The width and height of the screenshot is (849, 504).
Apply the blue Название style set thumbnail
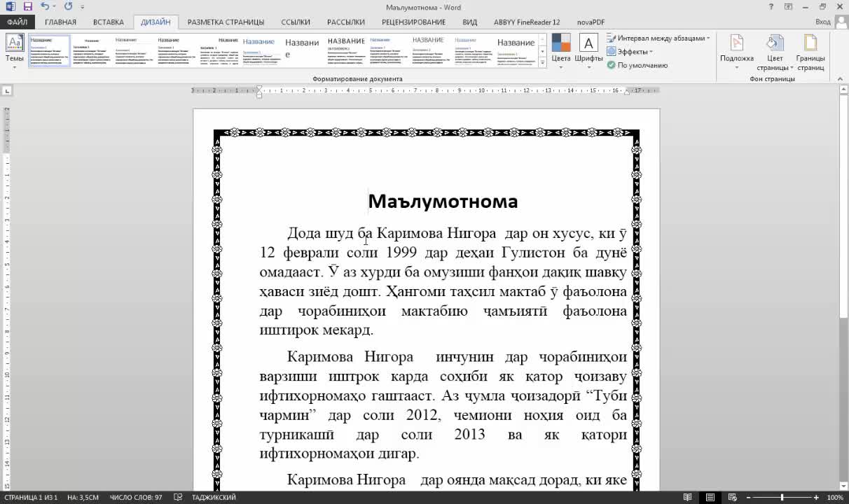click(261, 51)
